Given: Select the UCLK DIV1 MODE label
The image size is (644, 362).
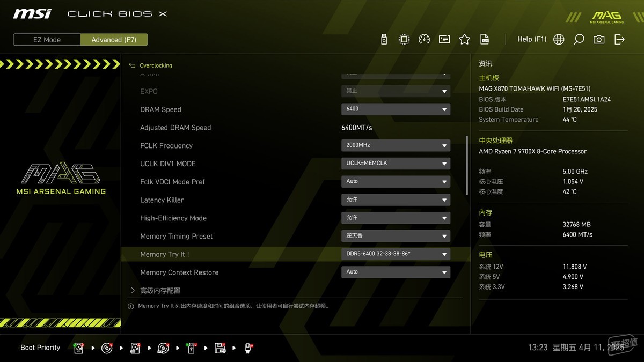Looking at the screenshot, I should pos(168,164).
